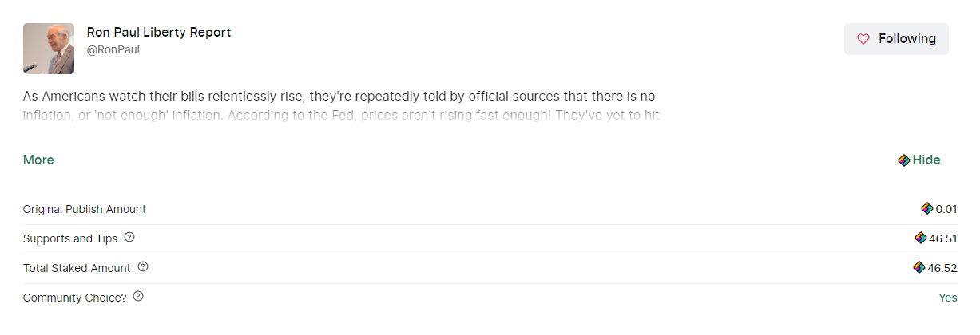Click the Supports and Tips label
Screen dimensions: 980x335
coord(70,238)
